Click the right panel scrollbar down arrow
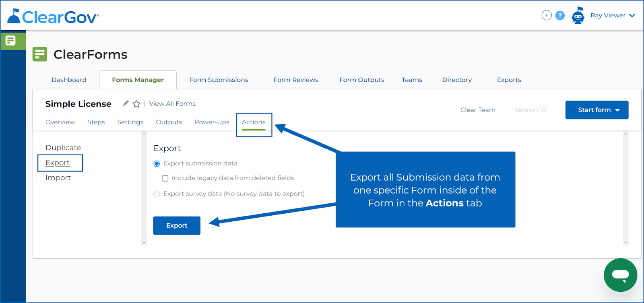This screenshot has height=303, width=644. (625, 243)
